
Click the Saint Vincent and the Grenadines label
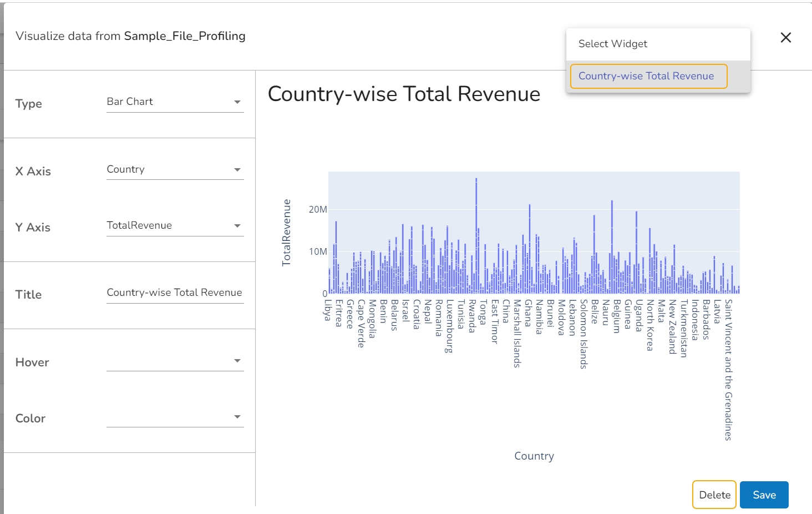728,370
